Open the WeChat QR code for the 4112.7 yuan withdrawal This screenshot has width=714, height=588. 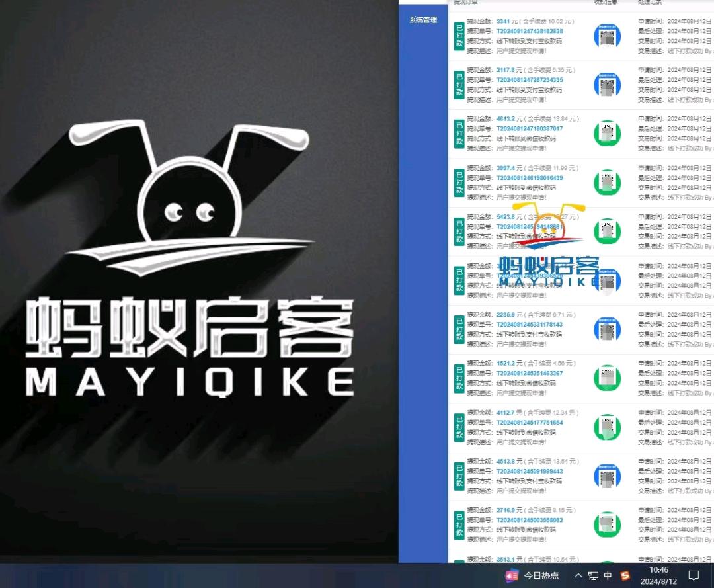[x=608, y=427]
